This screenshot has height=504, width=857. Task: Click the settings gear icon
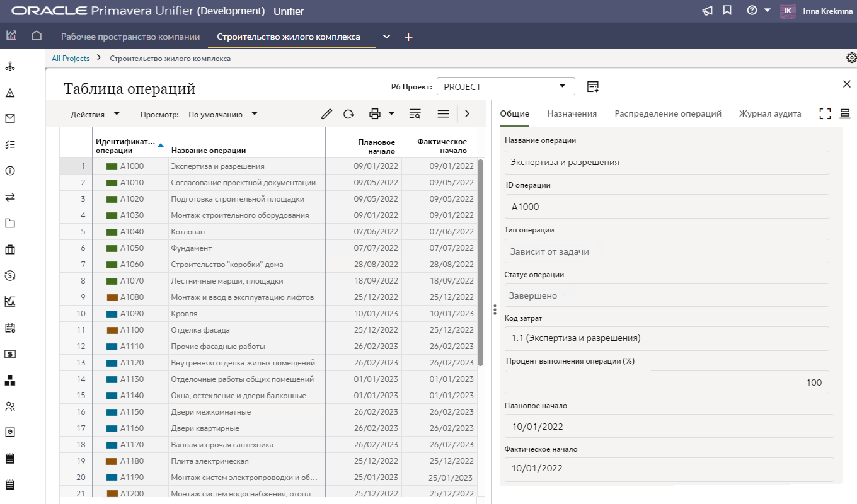coord(851,58)
